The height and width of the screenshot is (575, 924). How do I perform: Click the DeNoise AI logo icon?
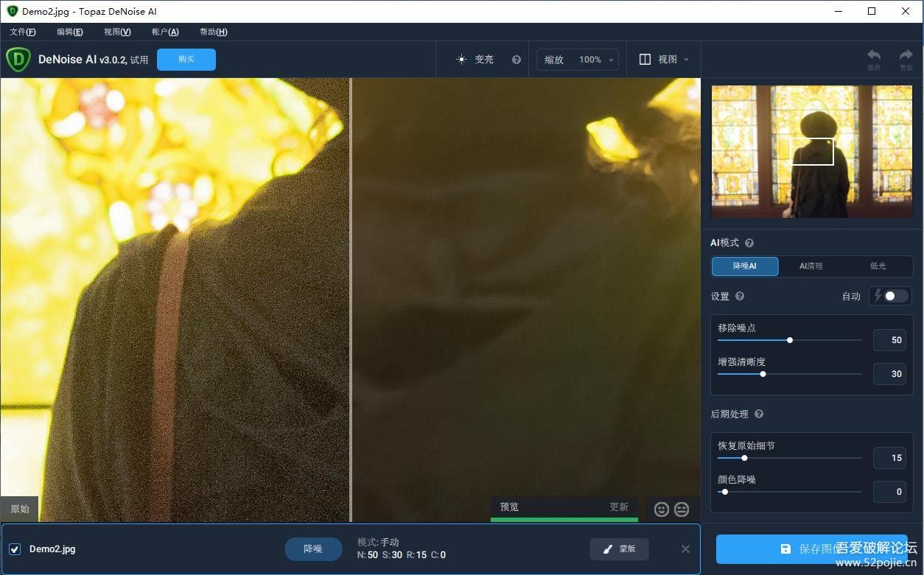point(17,60)
